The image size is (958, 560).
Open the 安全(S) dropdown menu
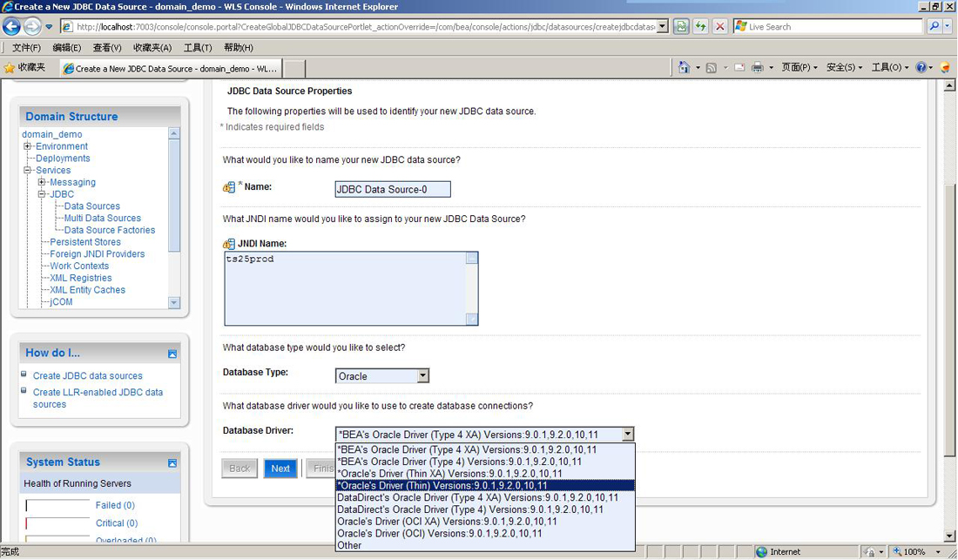845,68
